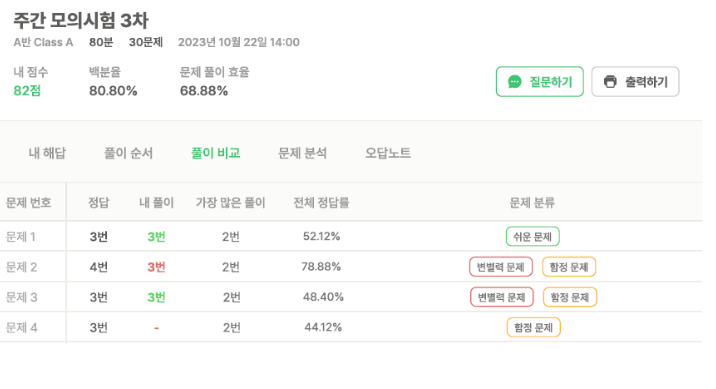
Task: Go to the 문제 분석 tab
Action: tap(302, 153)
